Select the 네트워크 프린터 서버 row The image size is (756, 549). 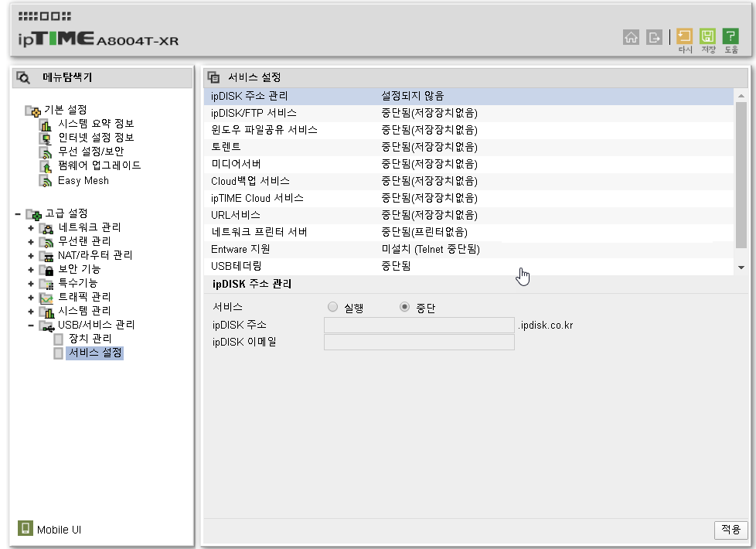pos(468,232)
